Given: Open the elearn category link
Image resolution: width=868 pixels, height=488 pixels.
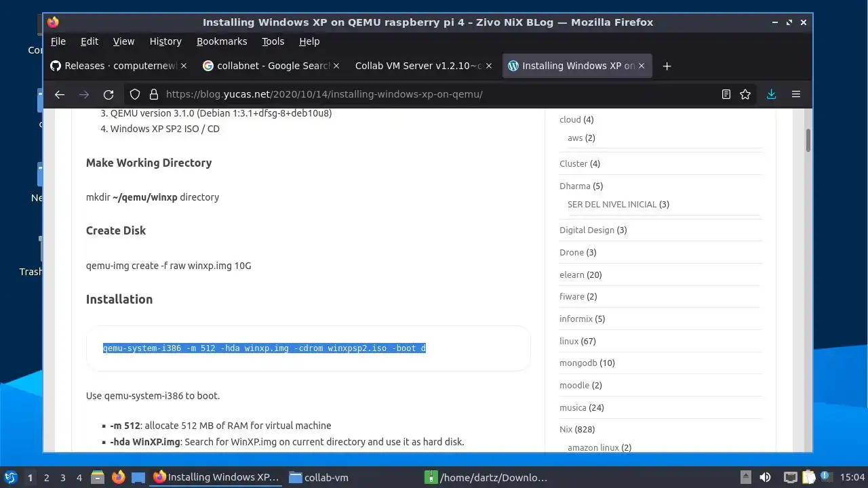Looking at the screenshot, I should click(572, 274).
